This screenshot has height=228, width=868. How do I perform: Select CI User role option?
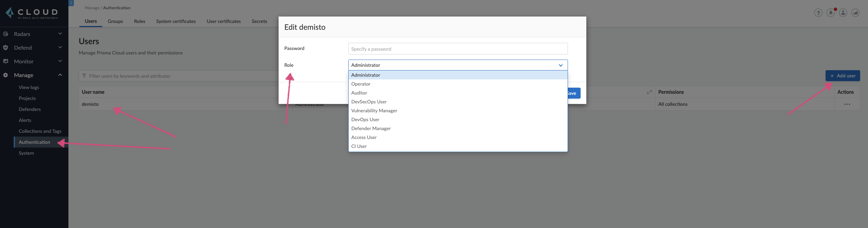[458, 146]
